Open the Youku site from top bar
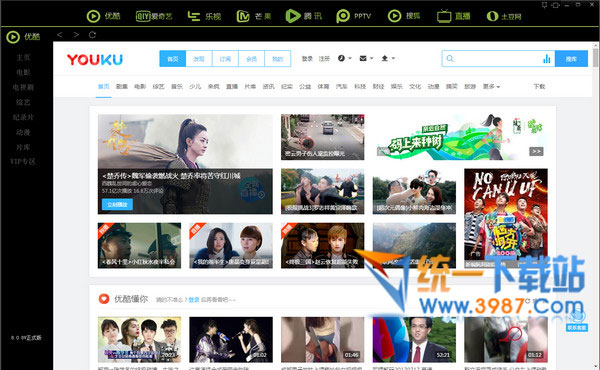The image size is (600, 370). pyautogui.click(x=104, y=16)
